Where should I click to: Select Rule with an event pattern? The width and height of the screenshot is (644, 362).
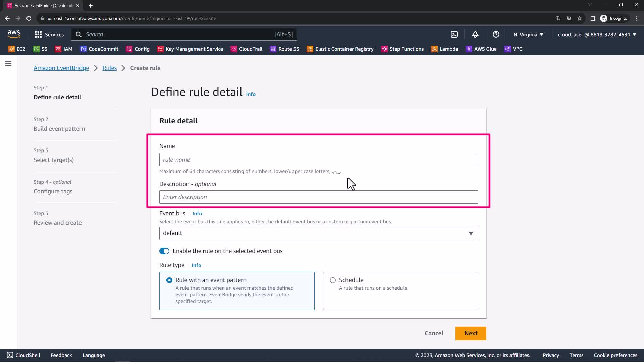169,280
